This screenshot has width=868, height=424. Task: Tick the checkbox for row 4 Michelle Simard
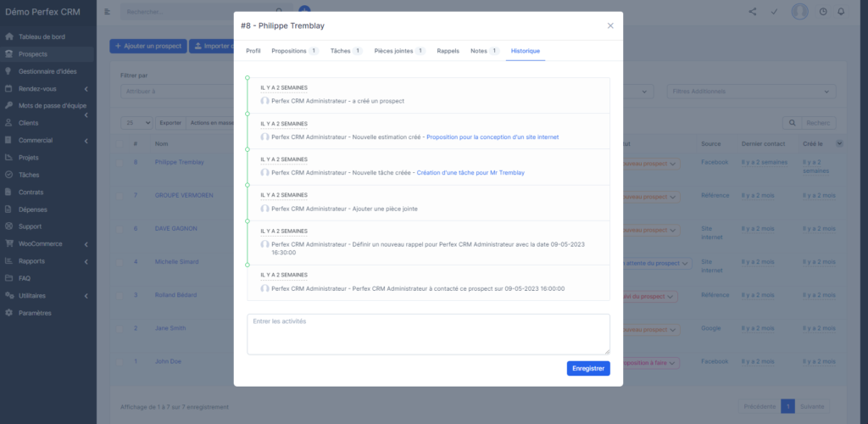point(120,262)
